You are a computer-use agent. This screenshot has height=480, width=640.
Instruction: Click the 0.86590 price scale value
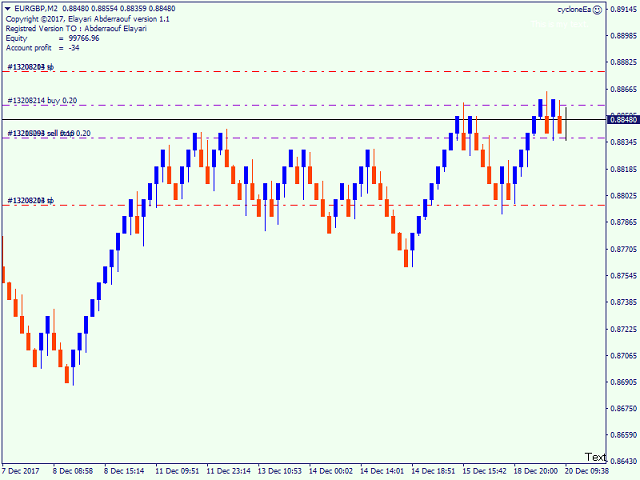coord(624,435)
